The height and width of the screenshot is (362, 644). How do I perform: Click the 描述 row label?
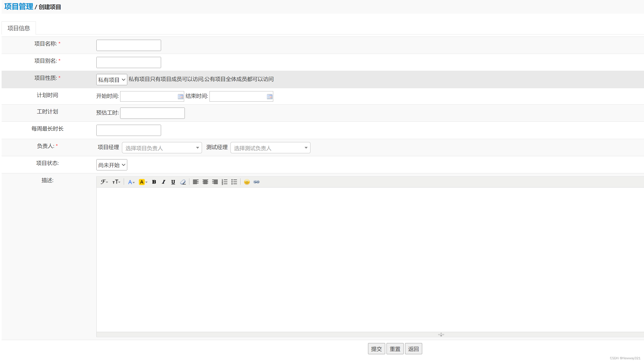point(48,180)
